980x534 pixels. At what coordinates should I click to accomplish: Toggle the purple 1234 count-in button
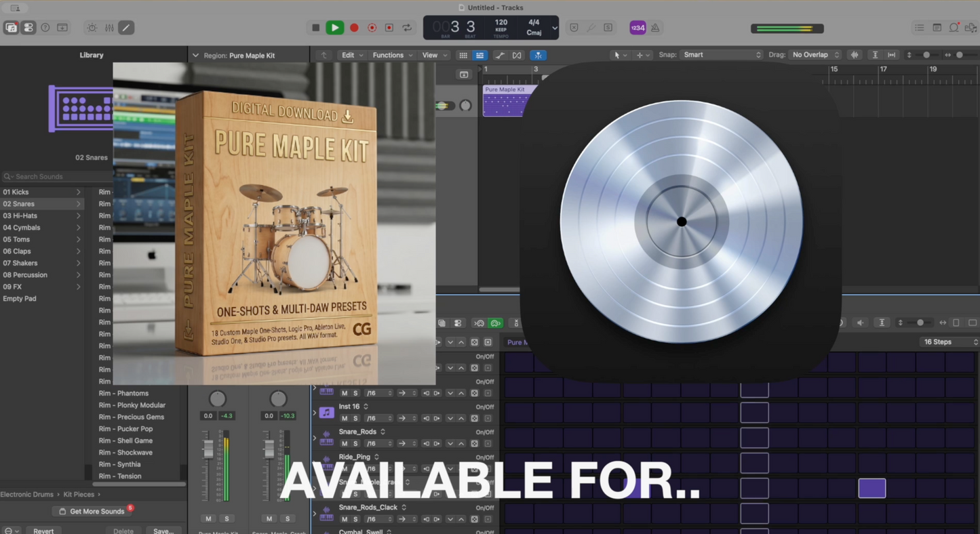point(638,28)
